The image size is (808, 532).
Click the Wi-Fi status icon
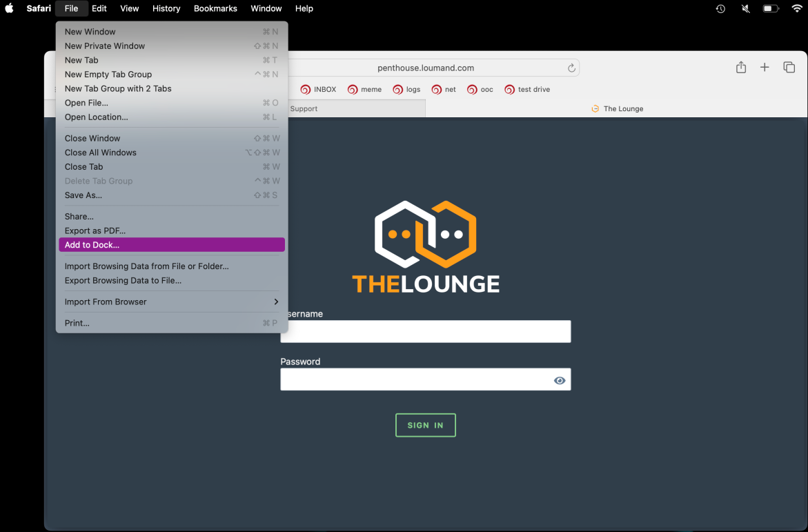[796, 8]
